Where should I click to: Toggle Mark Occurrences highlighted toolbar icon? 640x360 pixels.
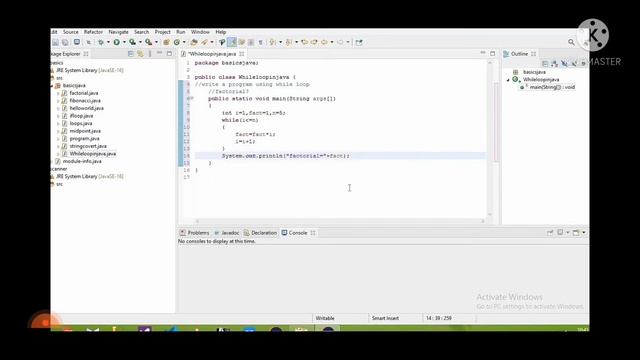(232, 42)
